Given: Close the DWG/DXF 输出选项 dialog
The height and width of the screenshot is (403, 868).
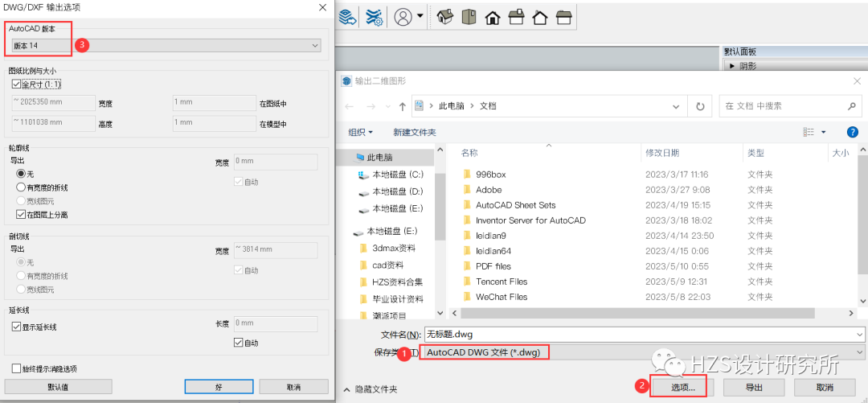Looking at the screenshot, I should [323, 7].
